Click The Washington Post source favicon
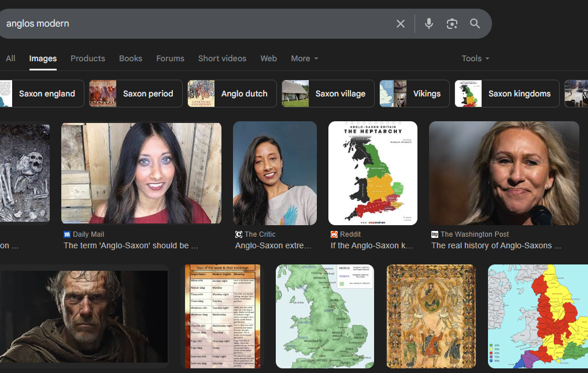The image size is (588, 373). point(435,234)
